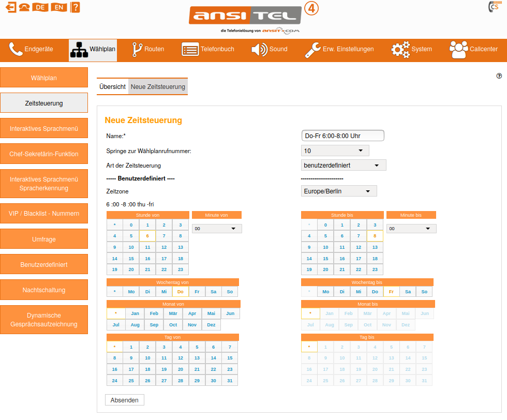Open Nachtschaltung in the sidebar
This screenshot has height=420, width=507.
[x=44, y=290]
